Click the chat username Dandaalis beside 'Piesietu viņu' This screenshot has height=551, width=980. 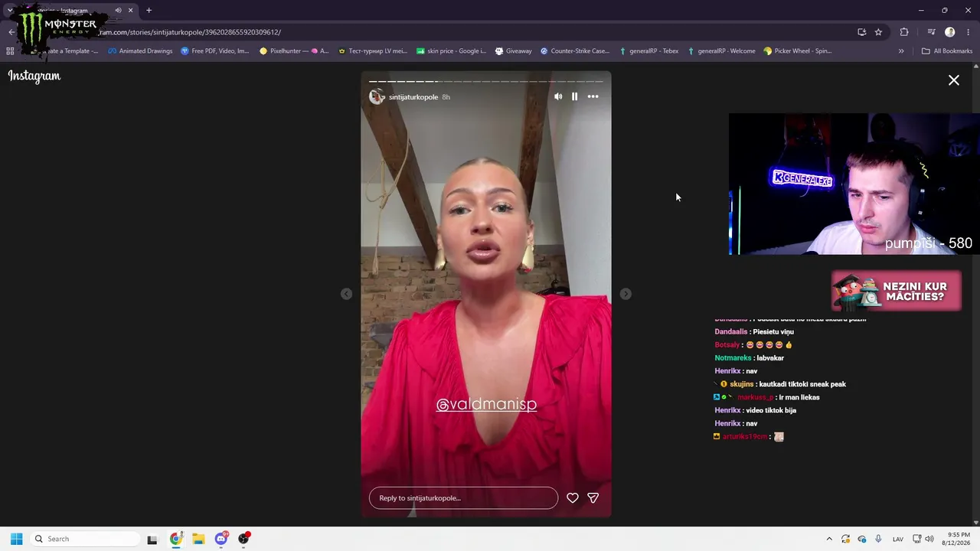point(730,331)
